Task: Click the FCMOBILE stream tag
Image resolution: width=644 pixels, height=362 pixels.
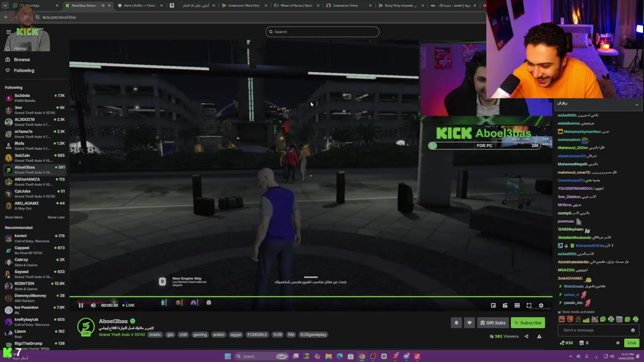Action: pyautogui.click(x=257, y=335)
